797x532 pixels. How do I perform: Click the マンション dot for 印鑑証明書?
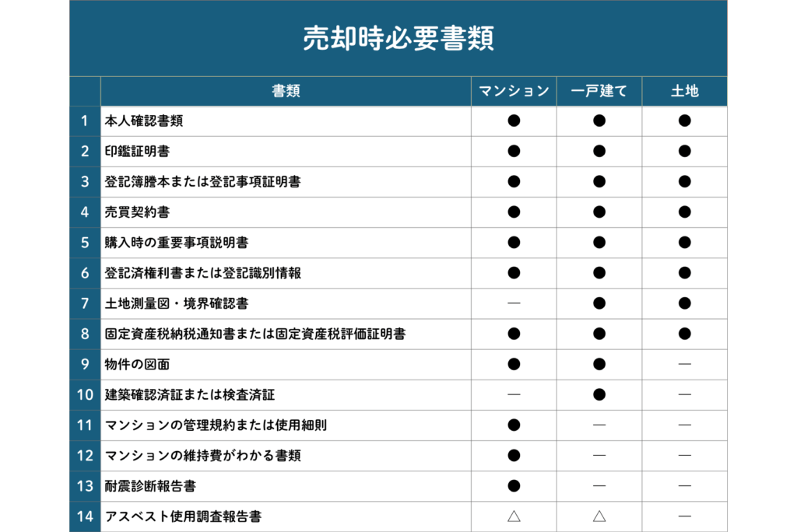pyautogui.click(x=514, y=152)
